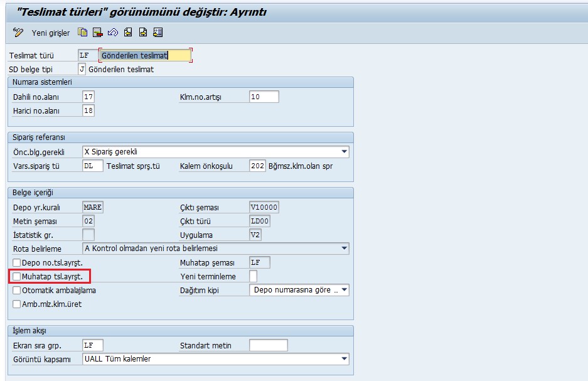Enable the 'Depo no.tsl.ayrşt.' checkbox
Image resolution: width=588 pixels, height=381 pixels.
17,262
